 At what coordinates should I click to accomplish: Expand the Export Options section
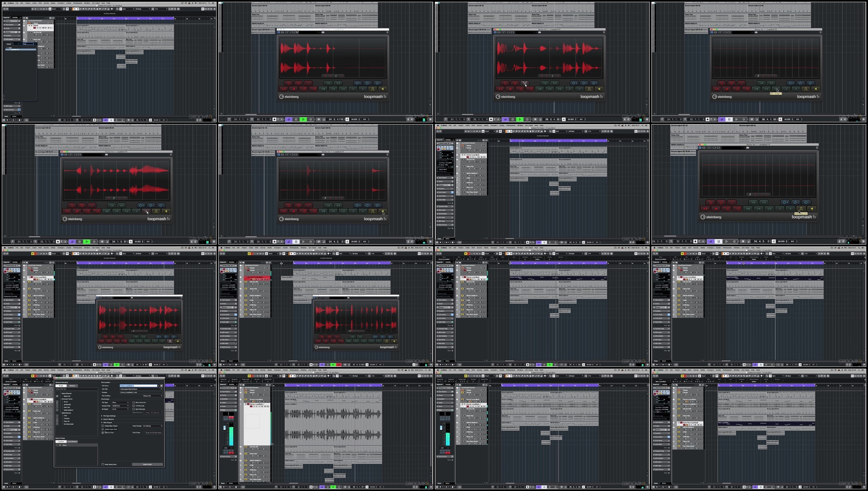[x=108, y=419]
